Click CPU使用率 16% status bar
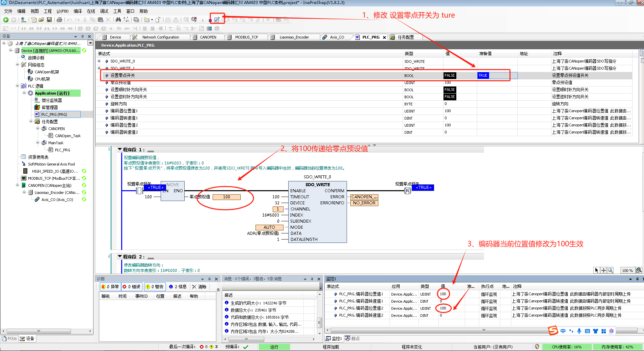The height and width of the screenshot is (351, 644). (x=567, y=347)
